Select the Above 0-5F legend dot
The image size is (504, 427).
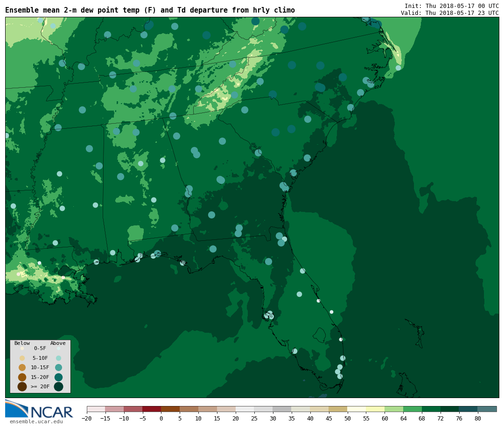coord(58,348)
